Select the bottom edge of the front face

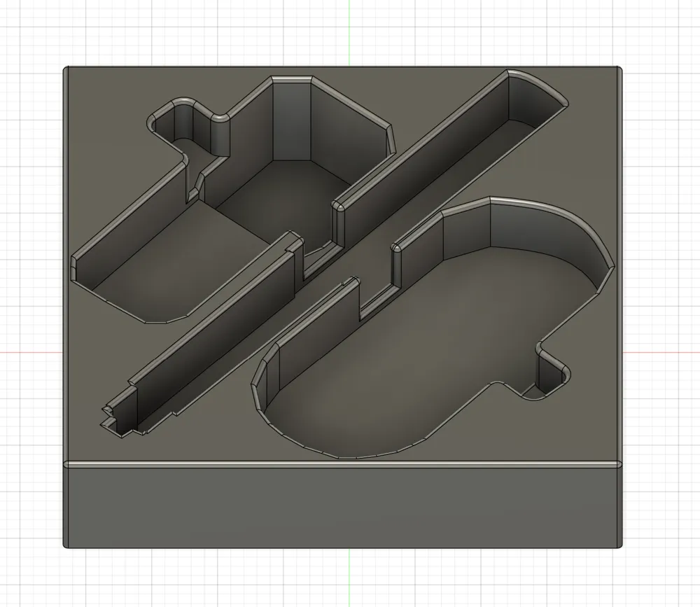pyautogui.click(x=343, y=547)
